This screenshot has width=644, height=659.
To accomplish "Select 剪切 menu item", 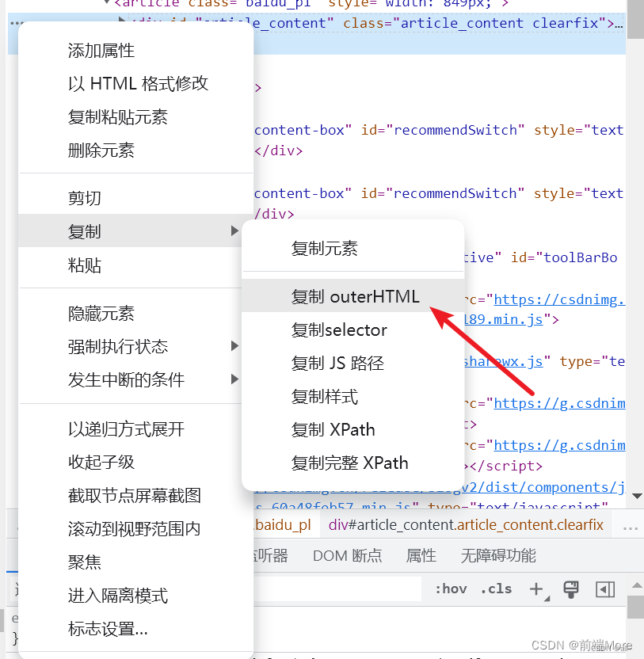I will coord(135,197).
